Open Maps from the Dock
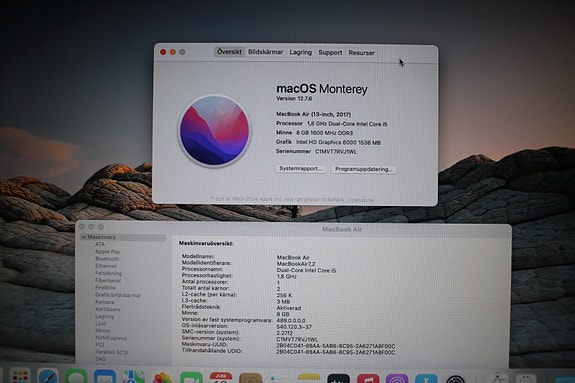Viewport: 575px width, 383px height. (x=133, y=376)
